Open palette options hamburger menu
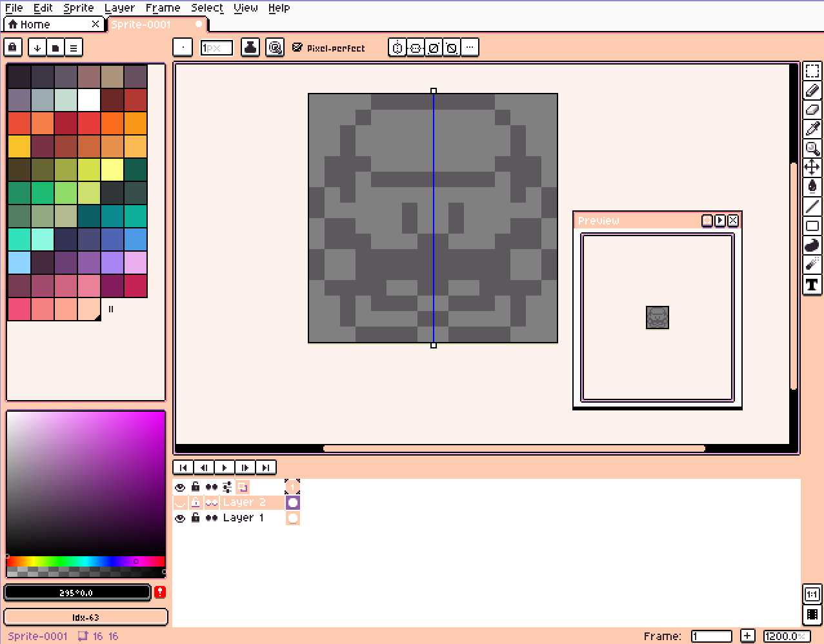 (x=74, y=48)
